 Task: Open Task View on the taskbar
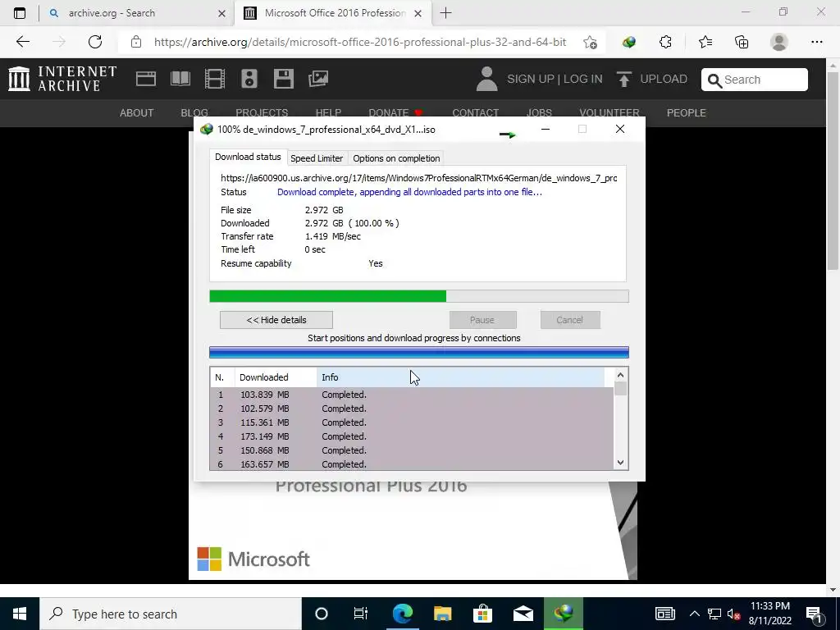(x=361, y=614)
